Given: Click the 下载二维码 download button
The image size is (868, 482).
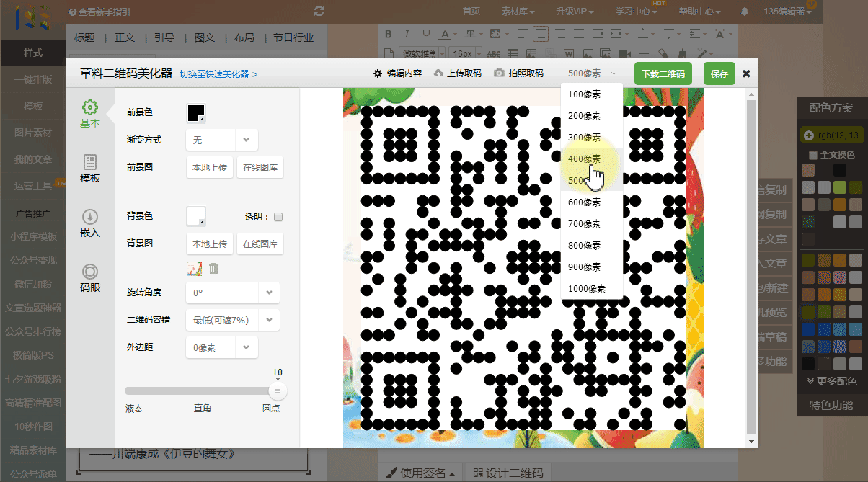Looking at the screenshot, I should click(x=663, y=73).
